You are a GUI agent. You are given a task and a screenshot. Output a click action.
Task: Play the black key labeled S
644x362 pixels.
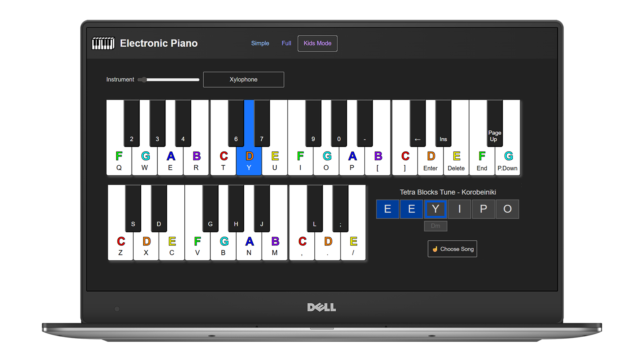[x=133, y=209]
